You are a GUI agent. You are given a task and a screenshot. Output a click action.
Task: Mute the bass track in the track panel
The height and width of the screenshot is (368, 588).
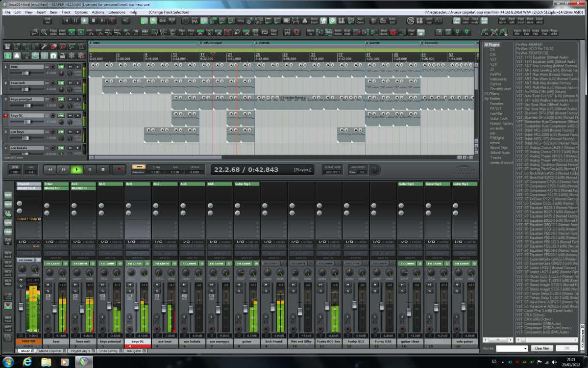coord(70,66)
